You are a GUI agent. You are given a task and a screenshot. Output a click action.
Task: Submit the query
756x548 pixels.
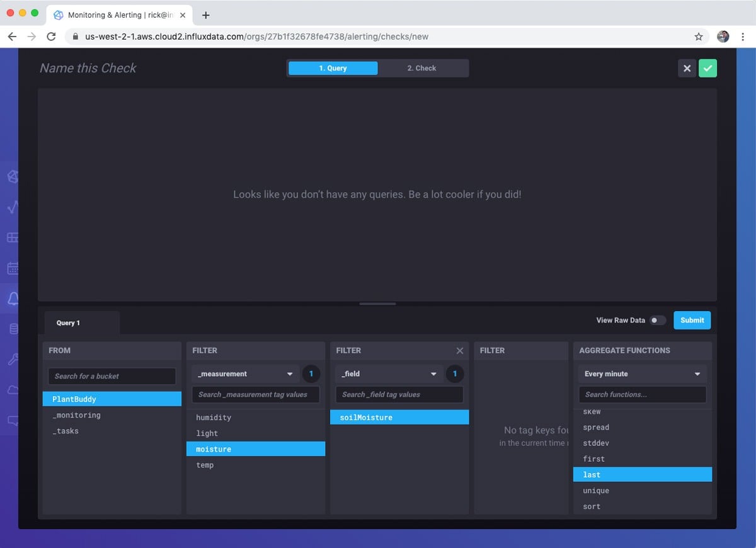point(692,320)
